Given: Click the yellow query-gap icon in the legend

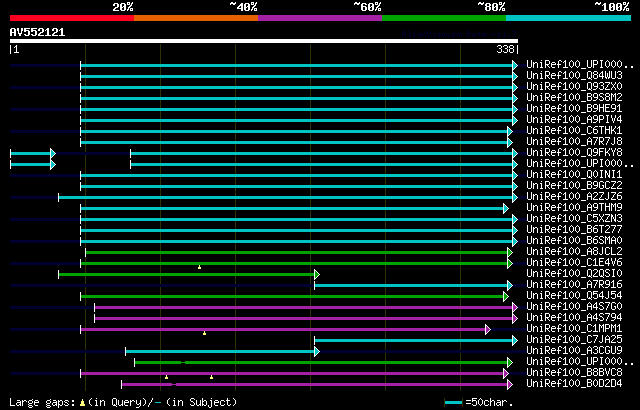Looking at the screenshot, I should 82,403.
